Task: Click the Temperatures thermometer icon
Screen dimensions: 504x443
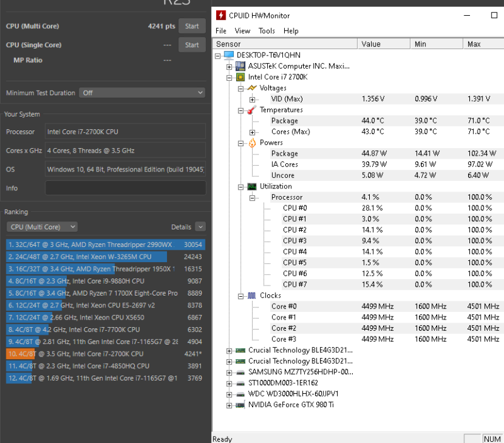Action: [x=251, y=110]
